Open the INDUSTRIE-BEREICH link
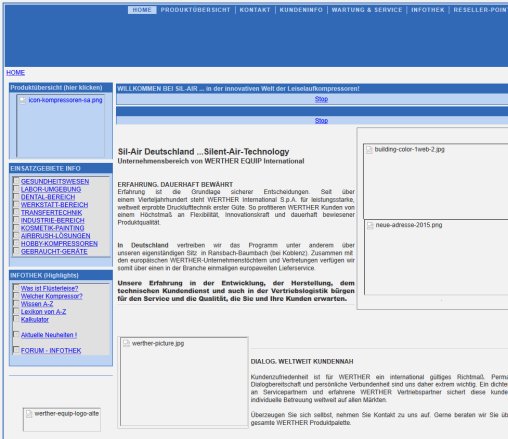 pos(53,220)
